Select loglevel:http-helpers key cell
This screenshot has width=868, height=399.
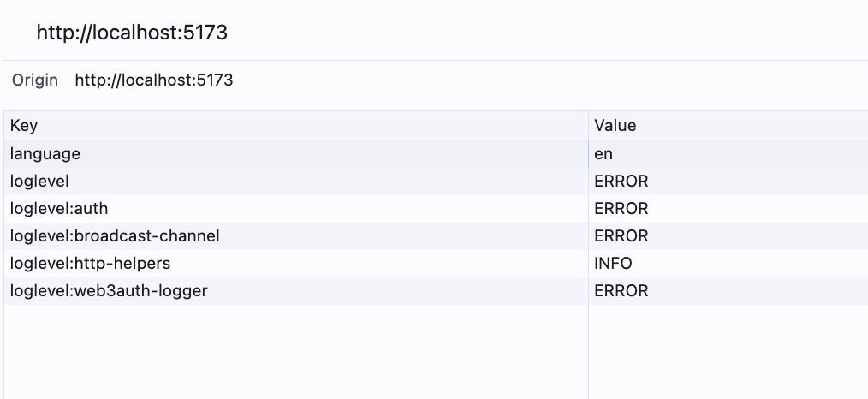(x=296, y=264)
